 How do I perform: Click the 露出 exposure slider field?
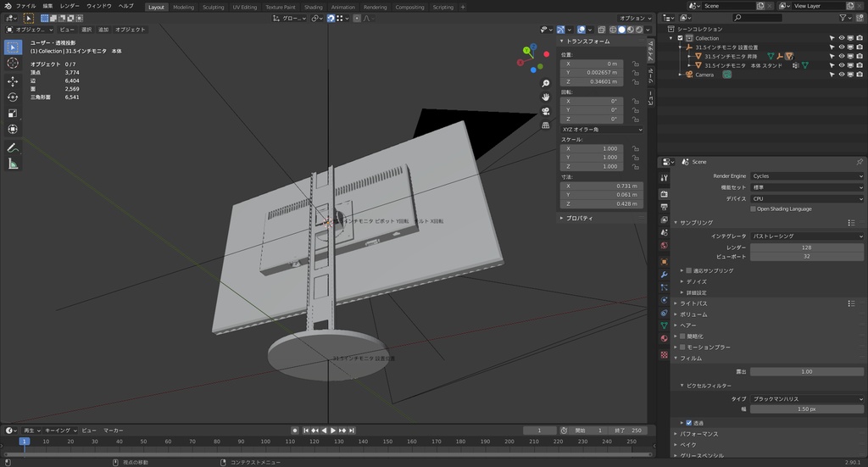pyautogui.click(x=806, y=372)
